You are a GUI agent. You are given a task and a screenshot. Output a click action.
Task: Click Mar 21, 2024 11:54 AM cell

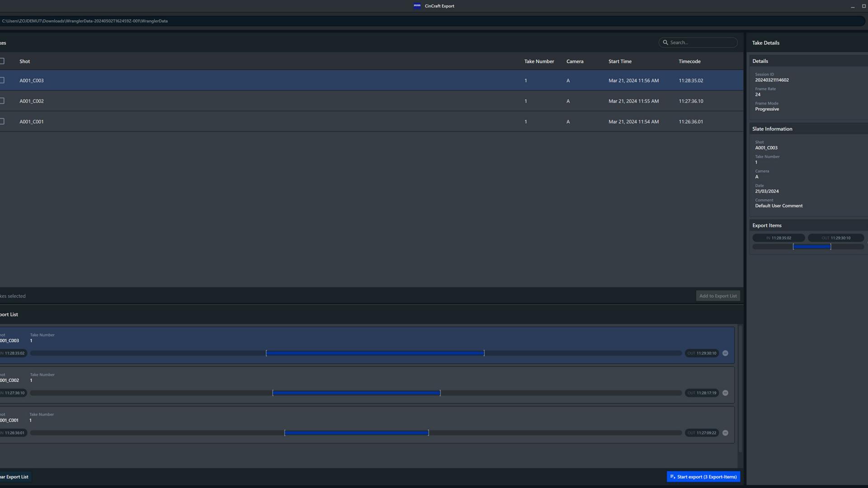[633, 122]
